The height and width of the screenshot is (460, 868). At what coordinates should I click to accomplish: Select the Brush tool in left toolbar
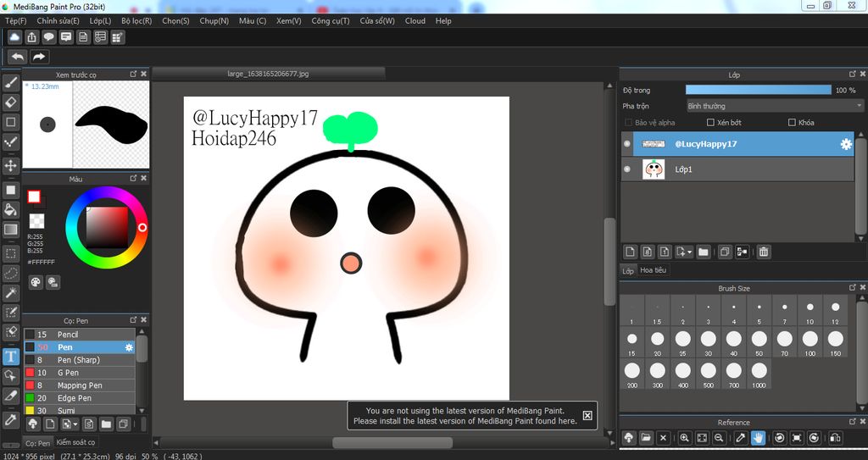point(10,82)
